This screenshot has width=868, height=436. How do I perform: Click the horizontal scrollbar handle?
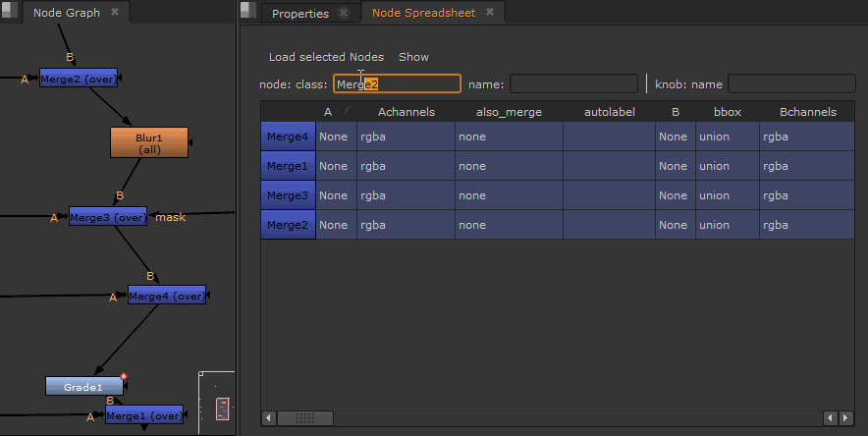[305, 418]
